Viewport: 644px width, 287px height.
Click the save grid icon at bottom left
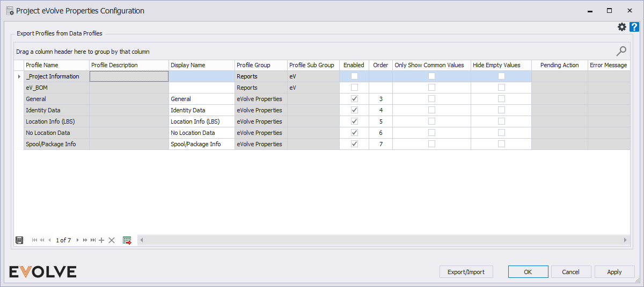(19, 240)
